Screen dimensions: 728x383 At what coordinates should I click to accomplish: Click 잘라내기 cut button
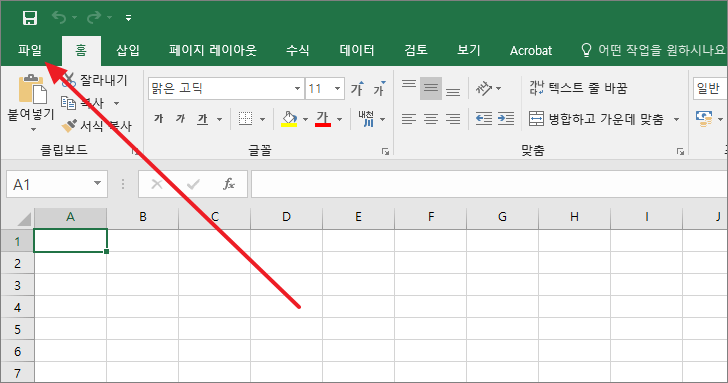click(x=96, y=80)
